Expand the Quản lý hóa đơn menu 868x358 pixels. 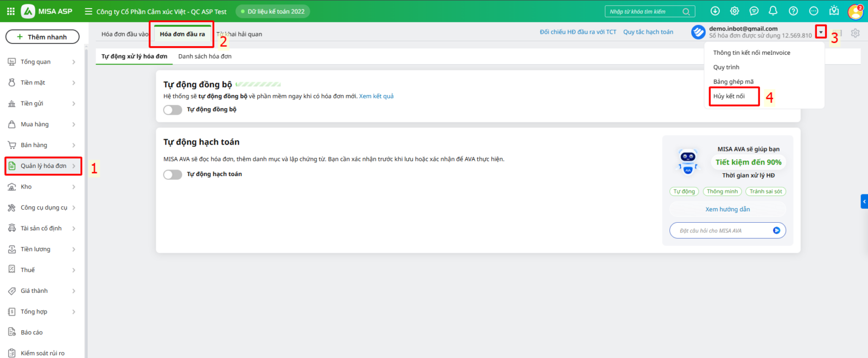tap(43, 166)
